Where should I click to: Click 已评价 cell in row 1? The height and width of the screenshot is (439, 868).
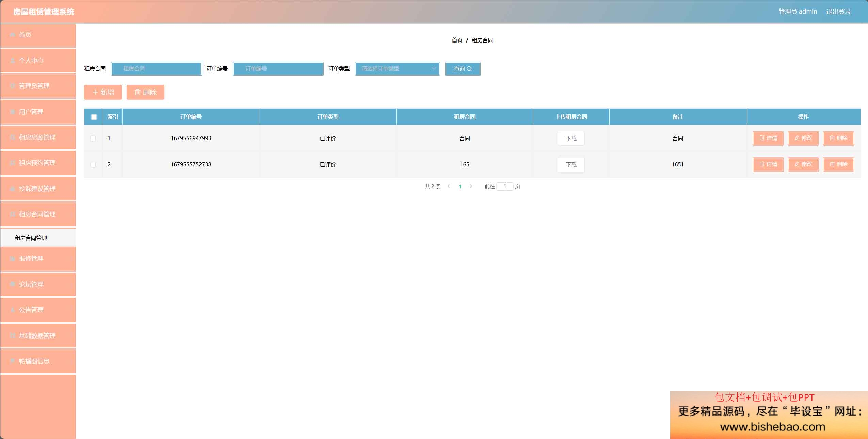click(328, 139)
